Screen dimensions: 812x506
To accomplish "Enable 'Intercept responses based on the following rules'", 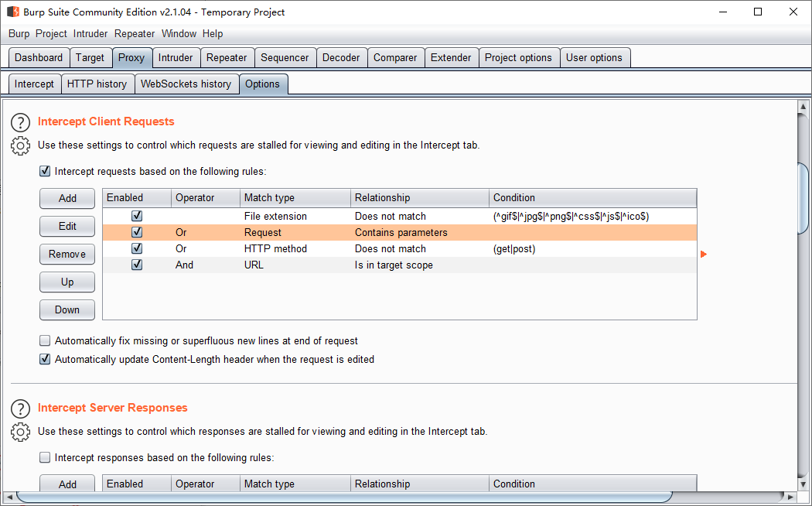I will point(45,457).
